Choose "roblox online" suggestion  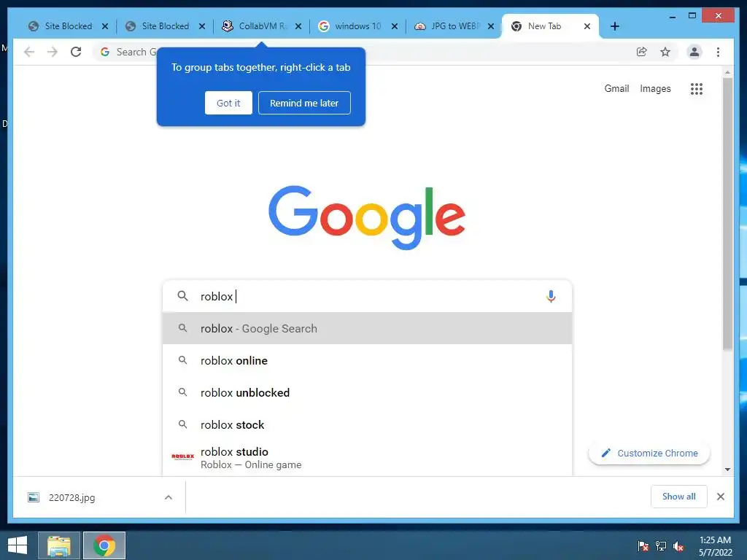coord(368,360)
